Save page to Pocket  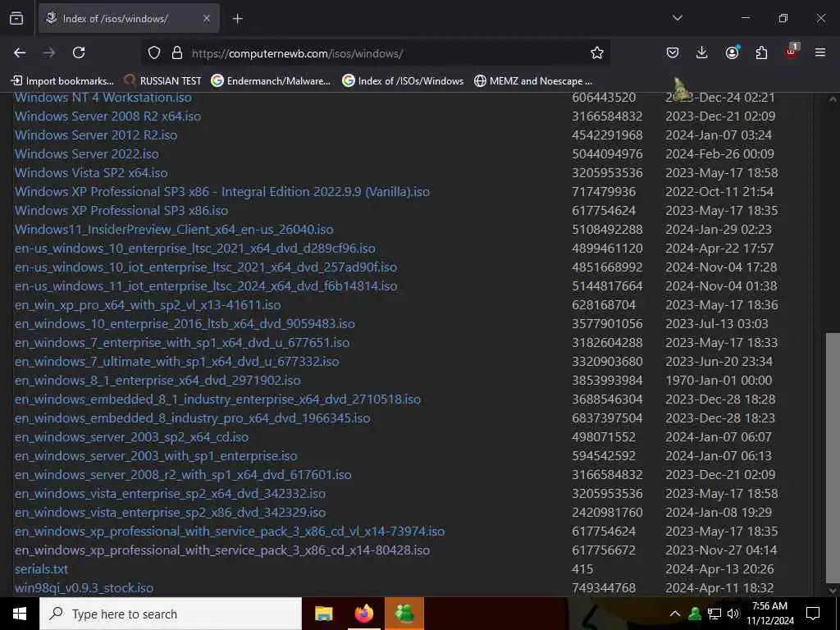tap(673, 52)
